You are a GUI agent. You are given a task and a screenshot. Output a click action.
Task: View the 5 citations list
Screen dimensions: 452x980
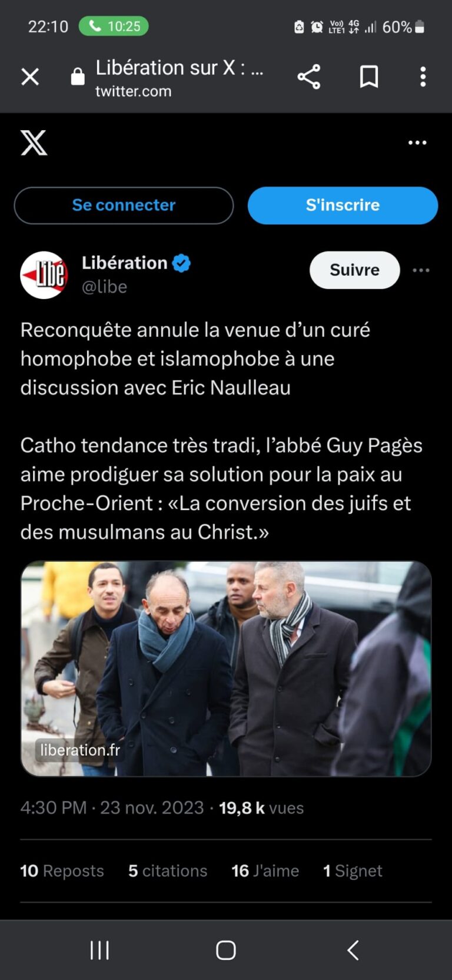[x=168, y=871]
